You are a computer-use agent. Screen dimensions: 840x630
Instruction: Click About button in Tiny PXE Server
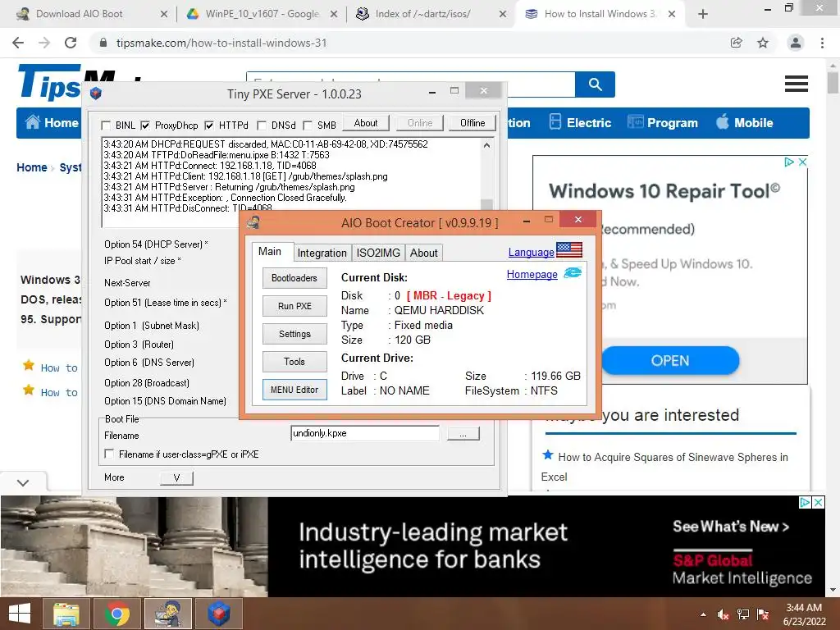366,123
